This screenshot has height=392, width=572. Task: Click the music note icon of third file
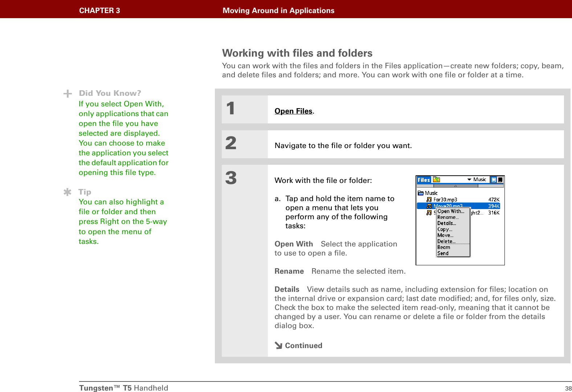click(x=429, y=213)
